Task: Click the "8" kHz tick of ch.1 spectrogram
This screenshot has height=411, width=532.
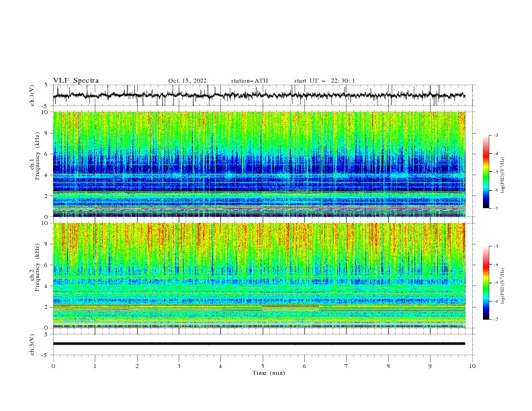Action: pyautogui.click(x=47, y=133)
